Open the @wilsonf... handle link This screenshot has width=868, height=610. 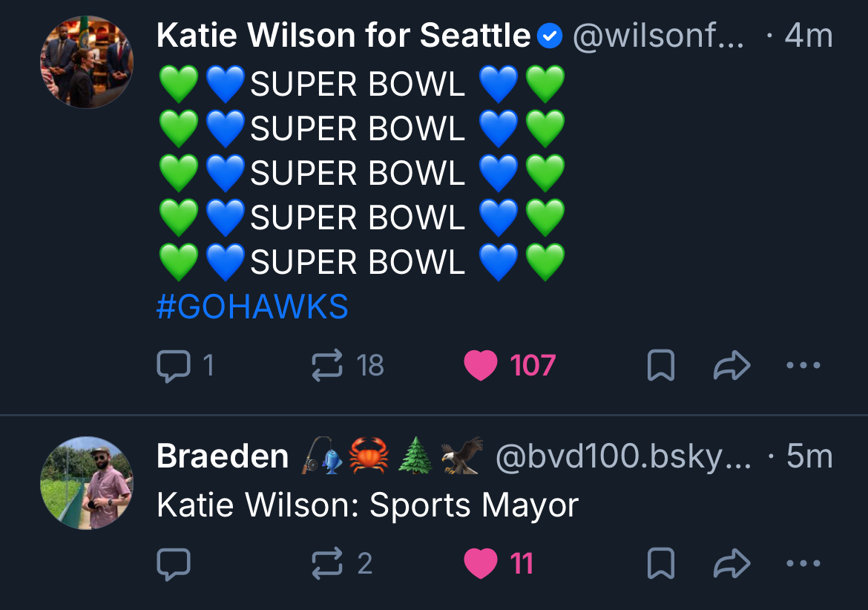tap(657, 36)
